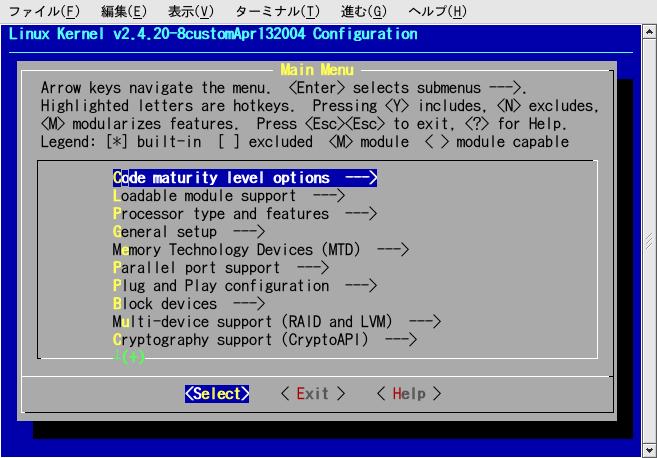Click the terminal scrollbar thumb grip

click(x=649, y=241)
